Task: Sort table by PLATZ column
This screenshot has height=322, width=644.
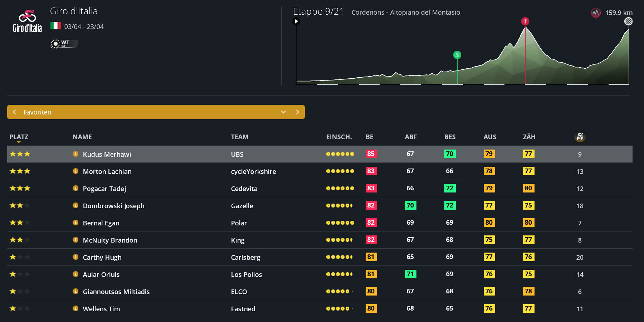Action: tap(19, 137)
